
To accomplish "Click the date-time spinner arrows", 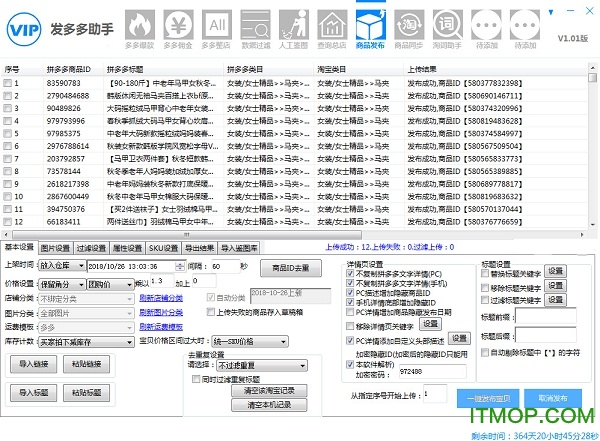I will pyautogui.click(x=179, y=266).
